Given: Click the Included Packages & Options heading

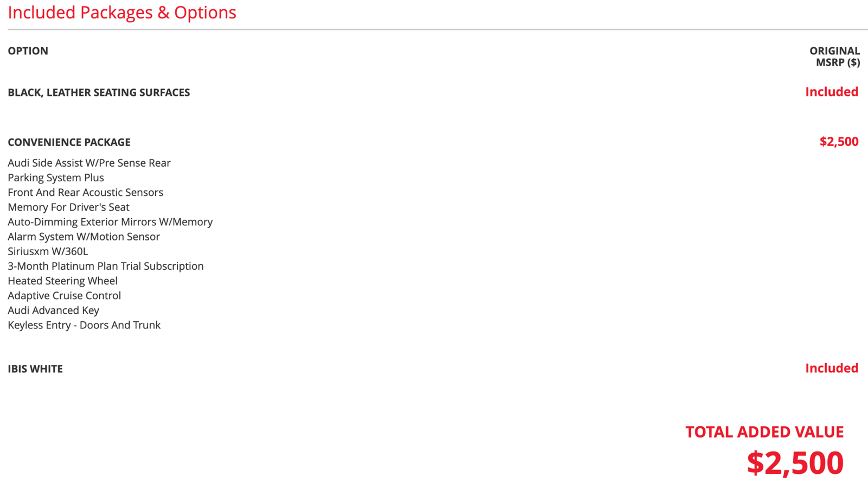Looking at the screenshot, I should tap(122, 12).
